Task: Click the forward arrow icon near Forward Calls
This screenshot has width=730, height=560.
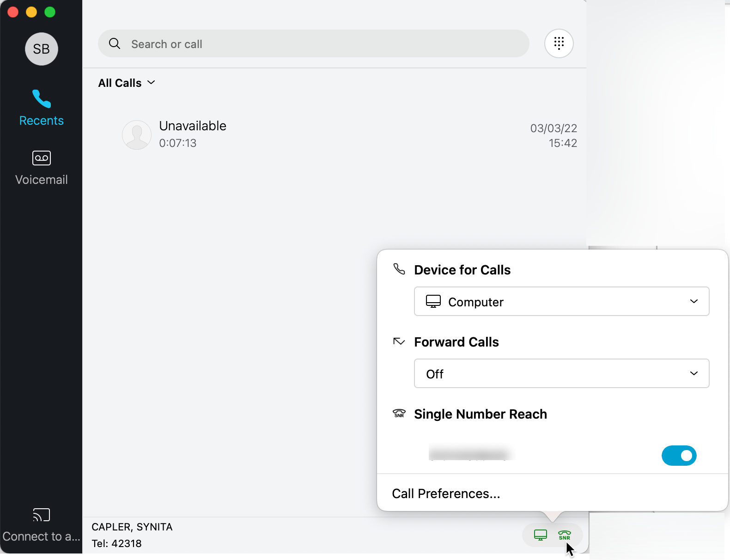Action: (x=399, y=342)
